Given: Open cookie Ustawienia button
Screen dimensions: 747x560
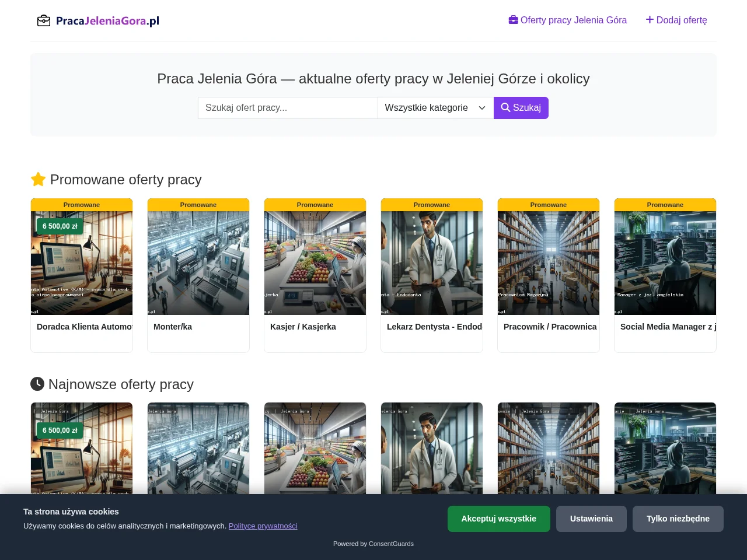Looking at the screenshot, I should [591, 519].
